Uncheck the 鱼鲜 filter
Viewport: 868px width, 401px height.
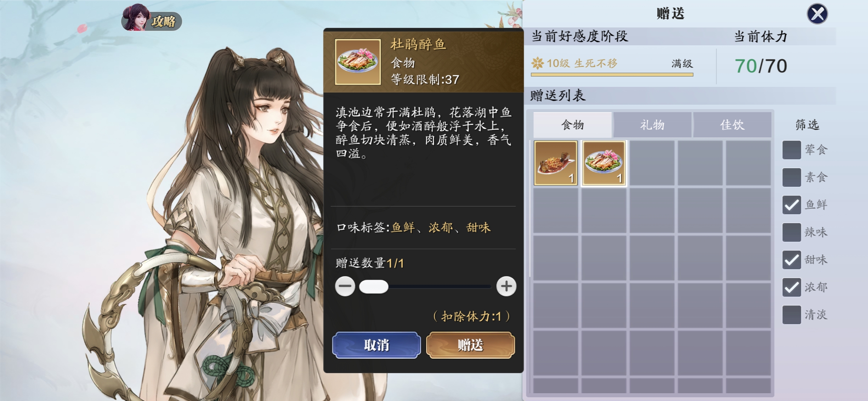click(x=792, y=205)
